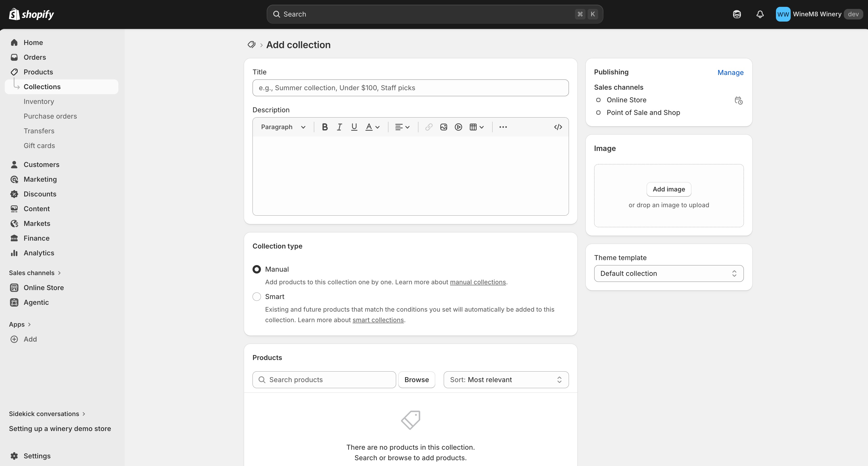The width and height of the screenshot is (868, 466).
Task: Toggle italic formatting in description
Action: pos(339,127)
